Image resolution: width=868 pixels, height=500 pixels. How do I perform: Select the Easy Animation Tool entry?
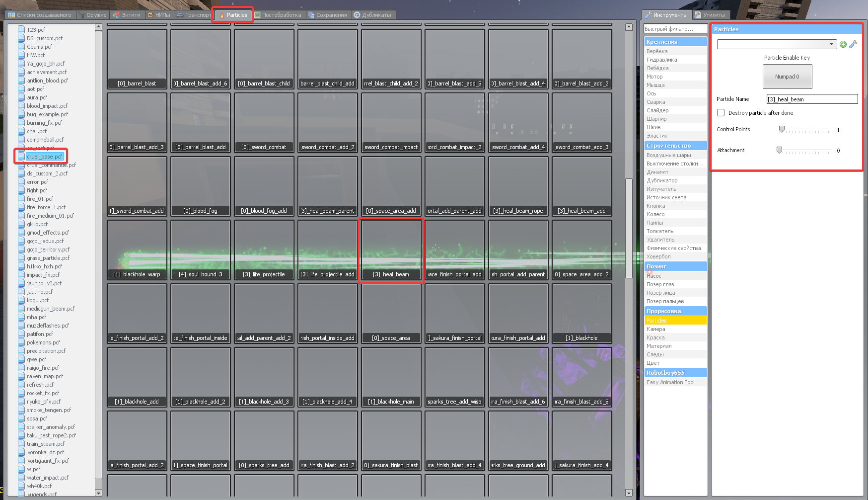[x=670, y=382]
